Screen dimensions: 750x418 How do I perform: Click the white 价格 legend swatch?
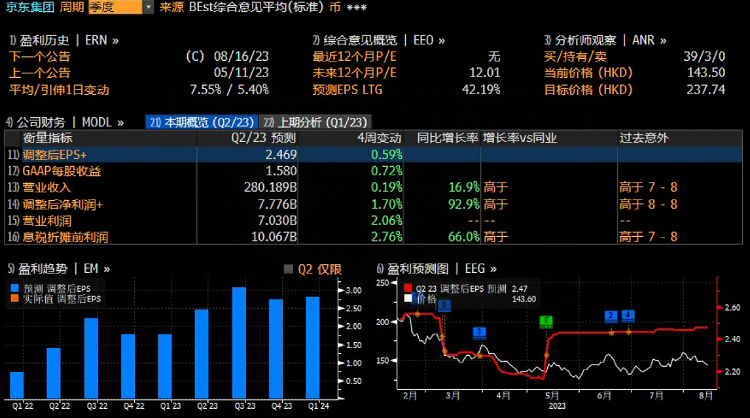click(408, 298)
